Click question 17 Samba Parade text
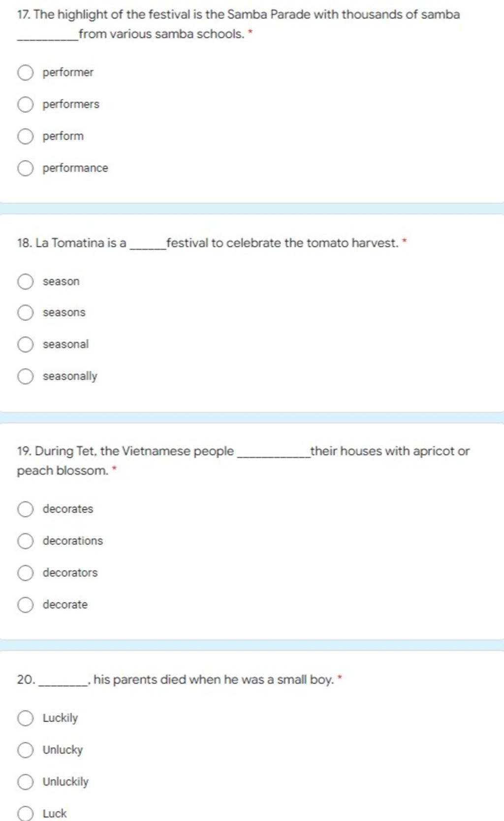This screenshot has height=821, width=504. [x=239, y=24]
